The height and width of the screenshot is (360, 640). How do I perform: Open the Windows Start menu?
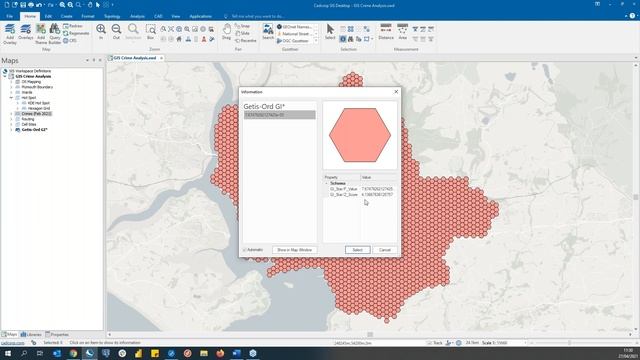pos(8,353)
